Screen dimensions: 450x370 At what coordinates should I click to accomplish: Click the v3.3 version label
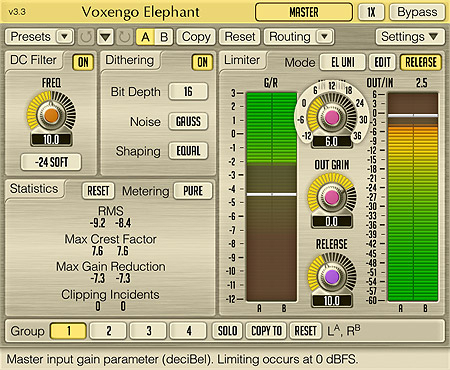pyautogui.click(x=17, y=12)
